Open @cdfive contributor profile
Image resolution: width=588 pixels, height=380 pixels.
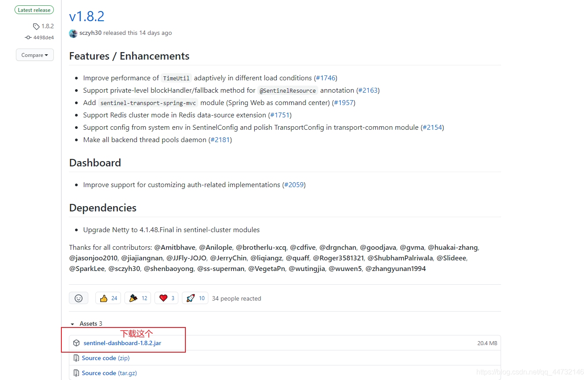tap(303, 248)
